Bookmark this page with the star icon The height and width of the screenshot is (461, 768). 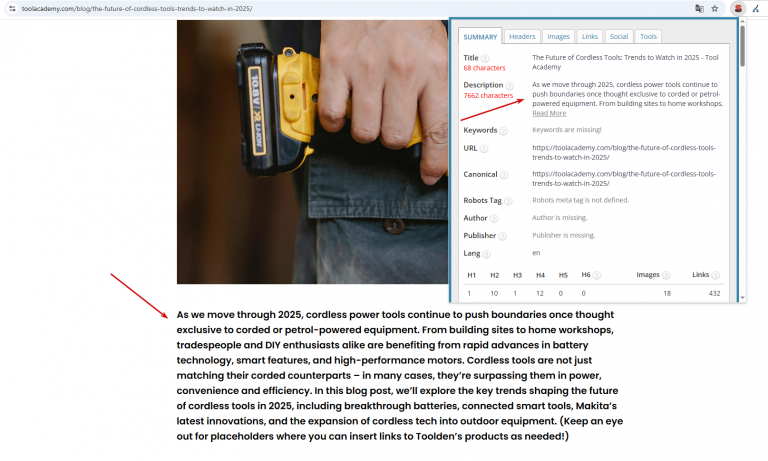(x=715, y=8)
